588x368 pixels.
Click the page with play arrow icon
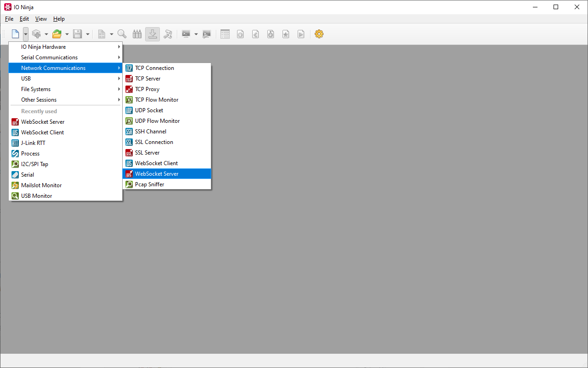click(301, 34)
